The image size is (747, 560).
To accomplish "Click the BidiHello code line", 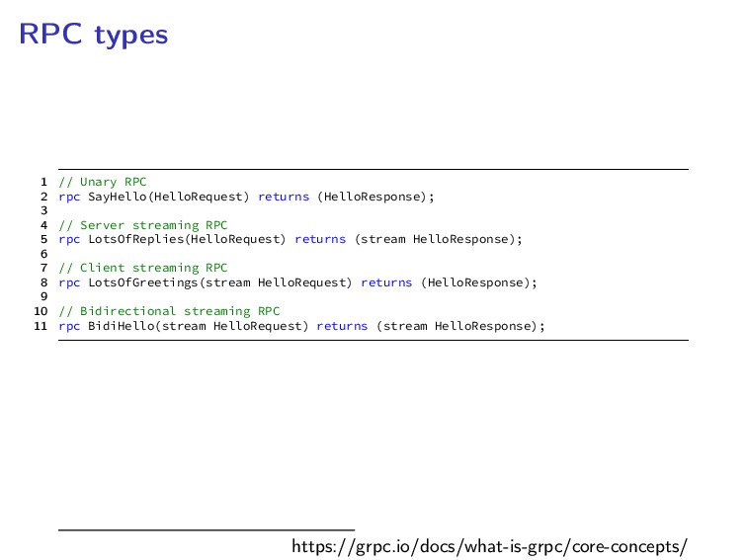I will [301, 326].
